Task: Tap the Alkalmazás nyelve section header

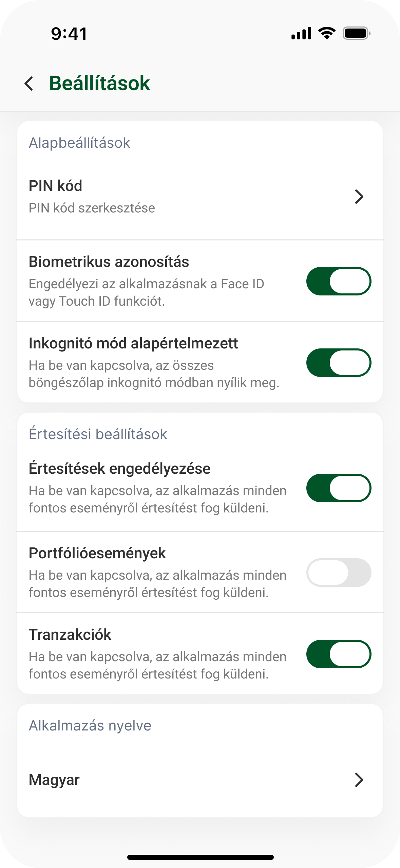Action: tap(90, 725)
